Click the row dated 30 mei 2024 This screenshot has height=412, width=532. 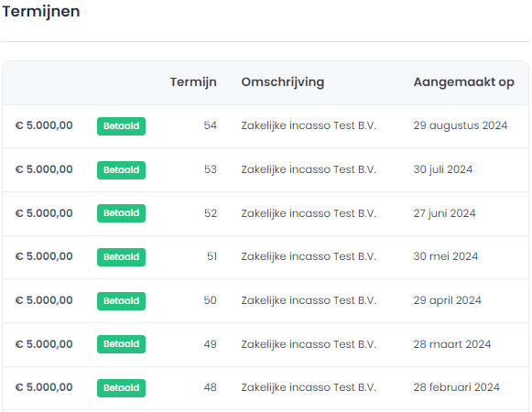(266, 257)
